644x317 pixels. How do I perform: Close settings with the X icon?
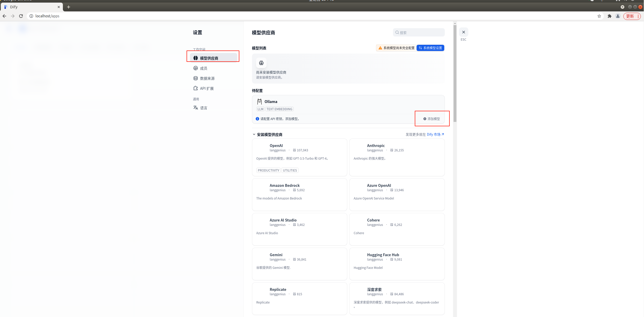pos(463,32)
